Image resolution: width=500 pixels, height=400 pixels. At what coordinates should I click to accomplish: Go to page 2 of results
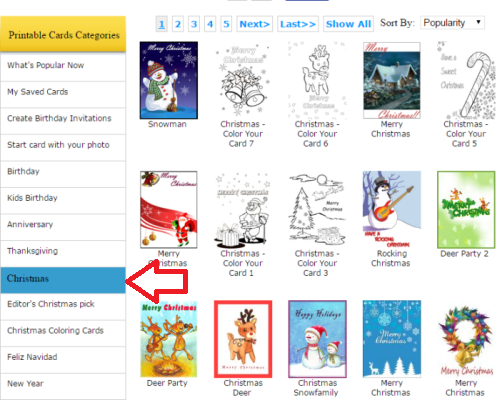pyautogui.click(x=178, y=24)
